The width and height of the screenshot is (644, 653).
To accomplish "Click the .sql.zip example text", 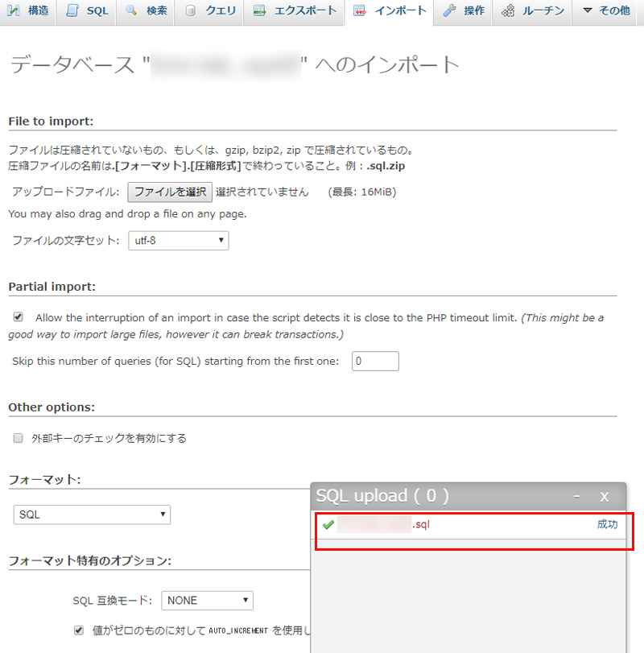I will [x=386, y=166].
